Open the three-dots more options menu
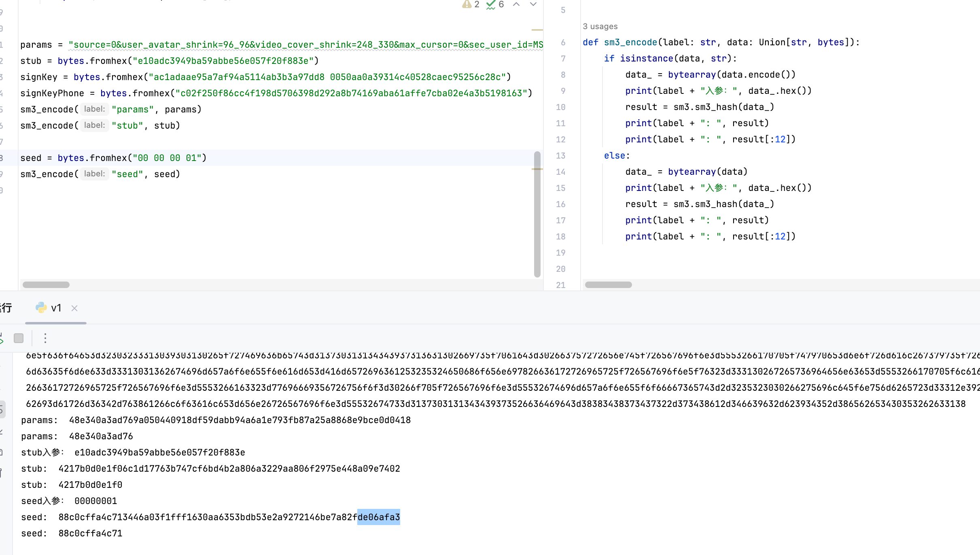 45,338
